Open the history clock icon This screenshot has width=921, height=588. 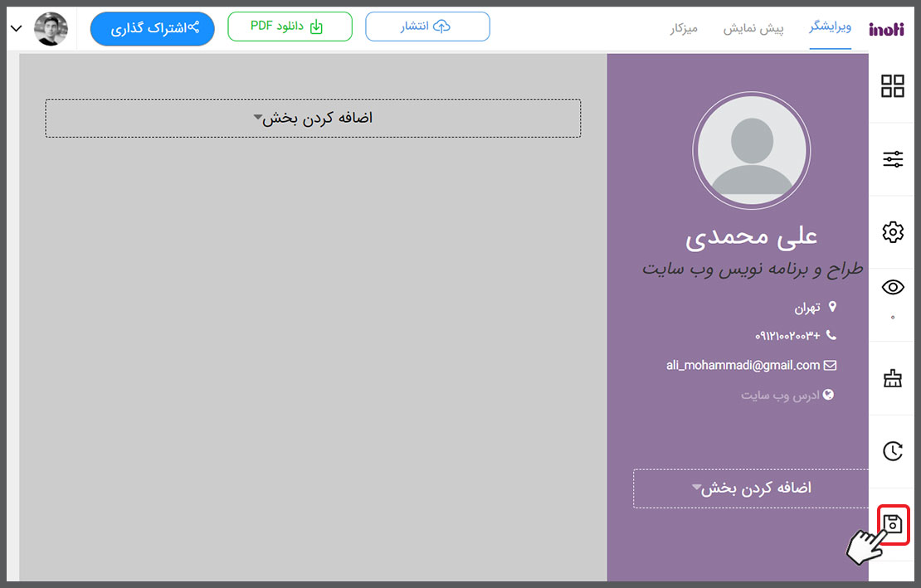coord(893,451)
